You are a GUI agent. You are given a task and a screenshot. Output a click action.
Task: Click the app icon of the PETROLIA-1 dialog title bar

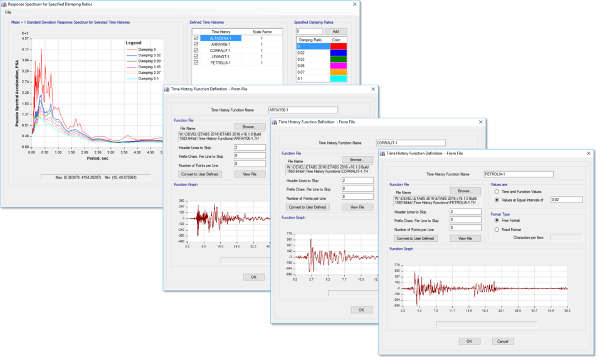383,153
